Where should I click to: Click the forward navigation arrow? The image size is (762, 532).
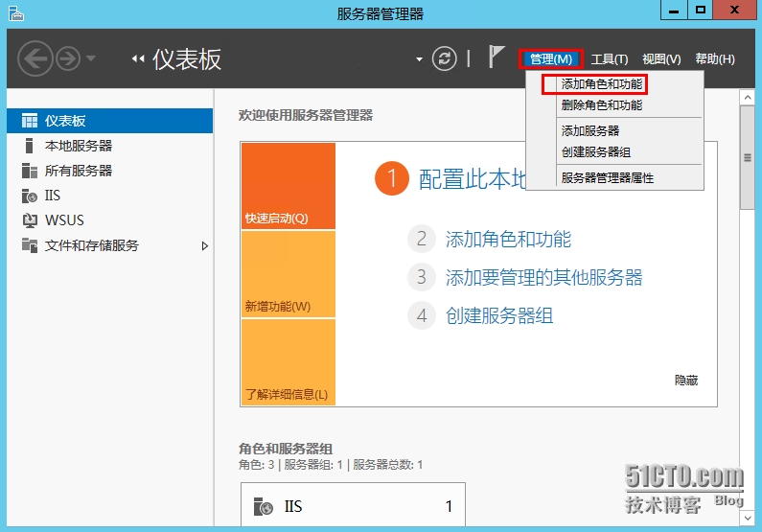click(68, 58)
